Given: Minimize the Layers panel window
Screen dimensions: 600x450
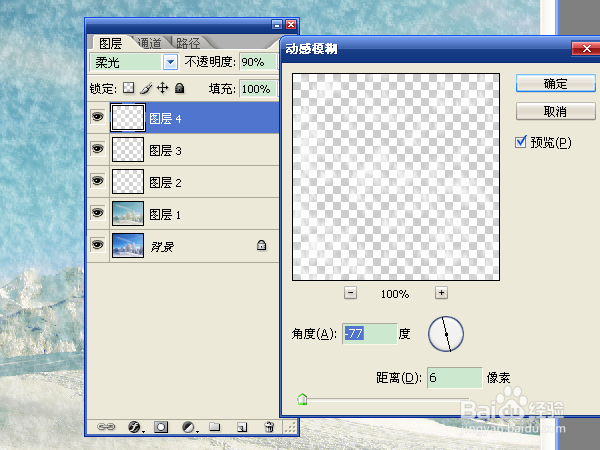Looking at the screenshot, I should coord(277,24).
